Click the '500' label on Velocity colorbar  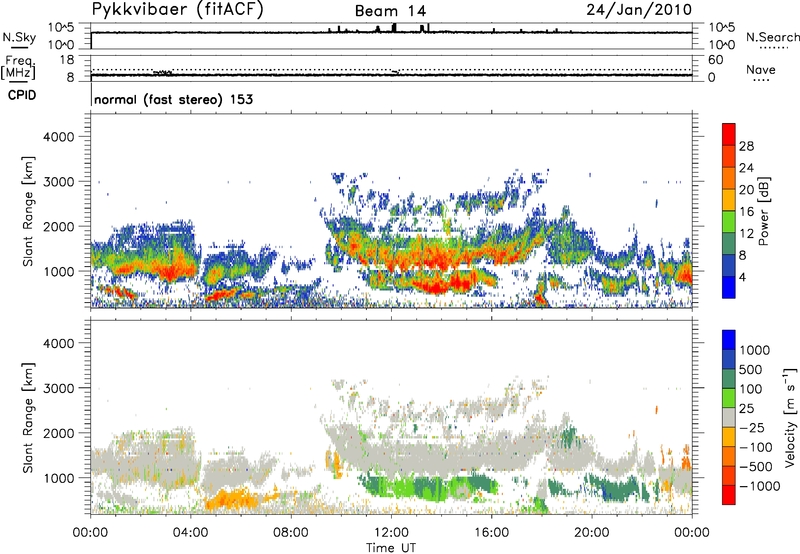(752, 370)
